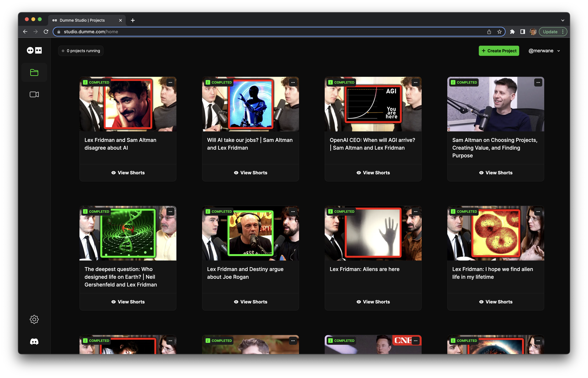Viewport: 588px width, 378px height.
Task: Open a new browser tab
Action: click(133, 20)
